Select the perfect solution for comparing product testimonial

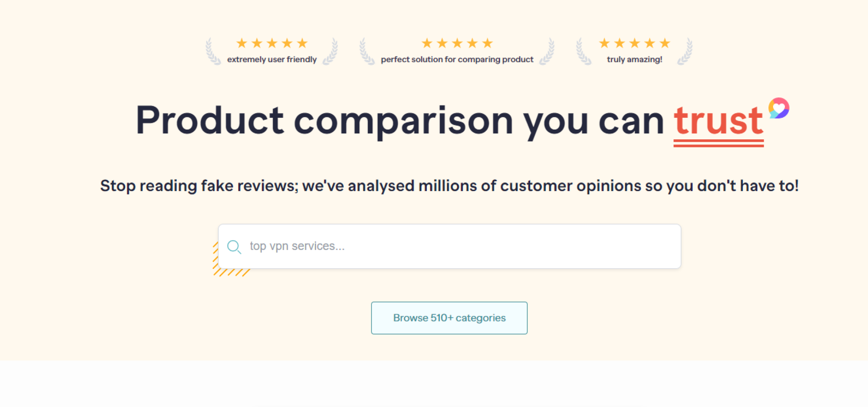click(x=457, y=59)
